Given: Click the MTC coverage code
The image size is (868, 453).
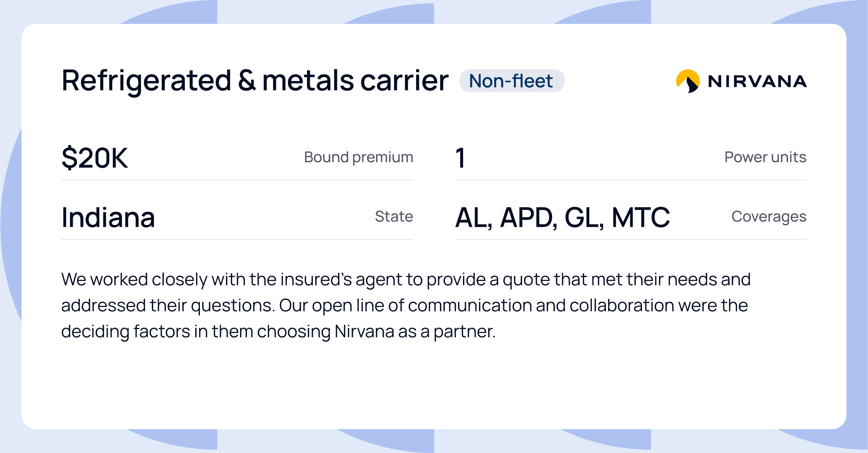Looking at the screenshot, I should (641, 217).
